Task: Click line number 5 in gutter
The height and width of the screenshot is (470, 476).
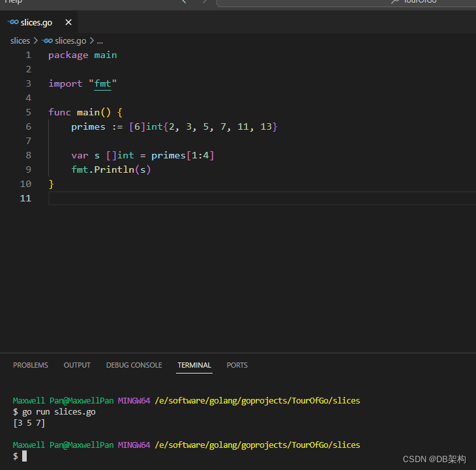Action: pos(29,112)
